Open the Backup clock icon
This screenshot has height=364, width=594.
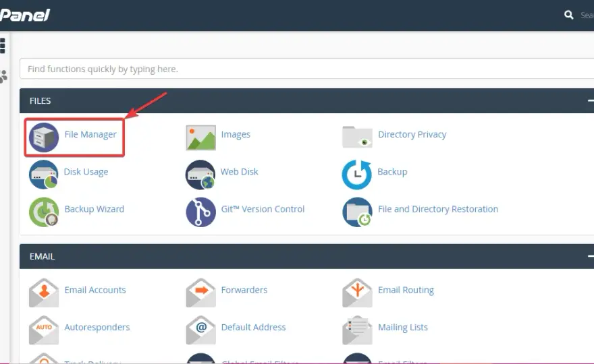tap(357, 175)
